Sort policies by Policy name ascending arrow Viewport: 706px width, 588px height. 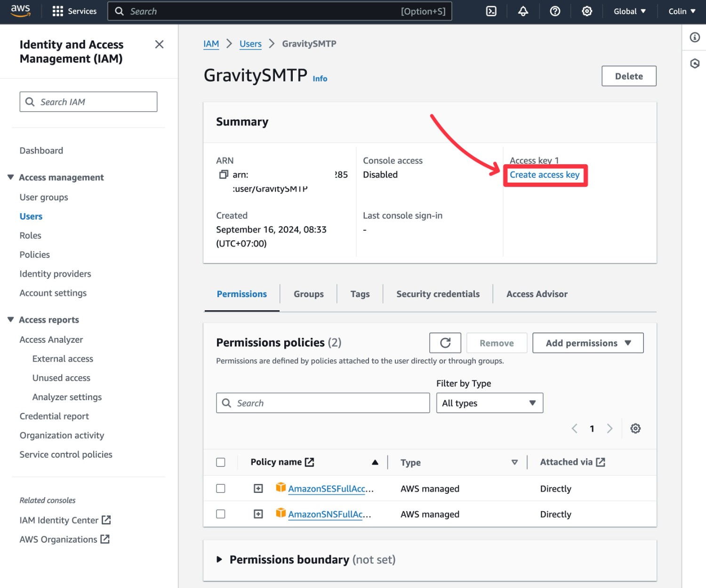coord(375,462)
